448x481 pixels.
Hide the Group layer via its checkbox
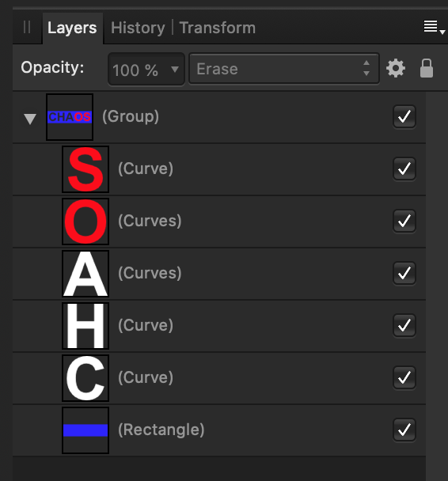point(404,116)
